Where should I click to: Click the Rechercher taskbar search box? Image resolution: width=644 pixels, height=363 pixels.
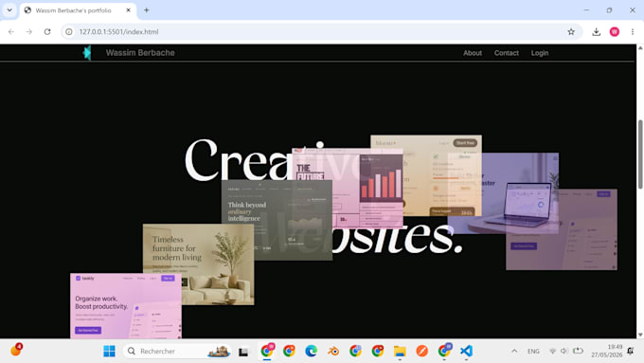[x=177, y=351]
